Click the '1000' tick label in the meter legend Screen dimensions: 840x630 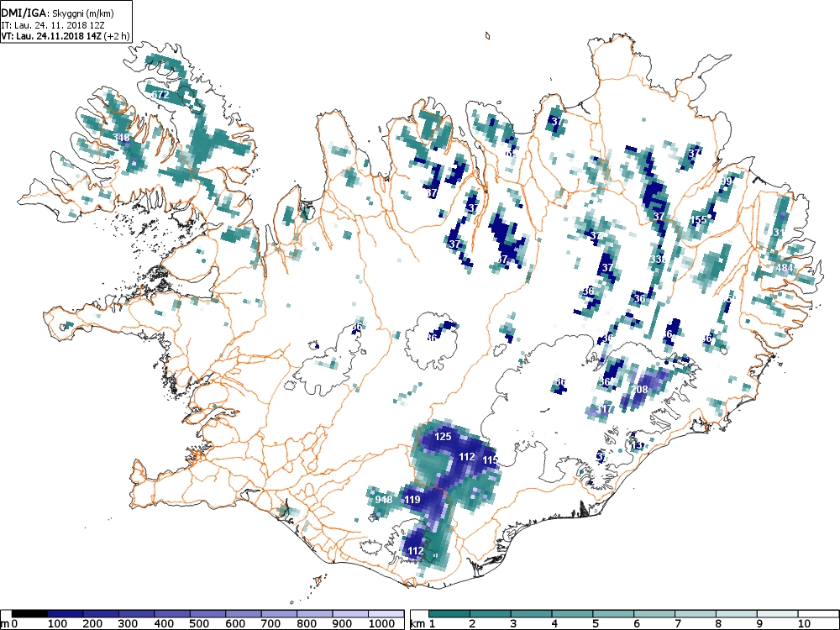click(381, 623)
